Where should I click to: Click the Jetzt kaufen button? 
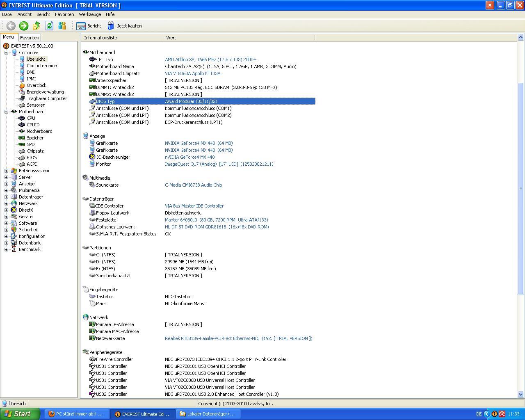(x=125, y=26)
